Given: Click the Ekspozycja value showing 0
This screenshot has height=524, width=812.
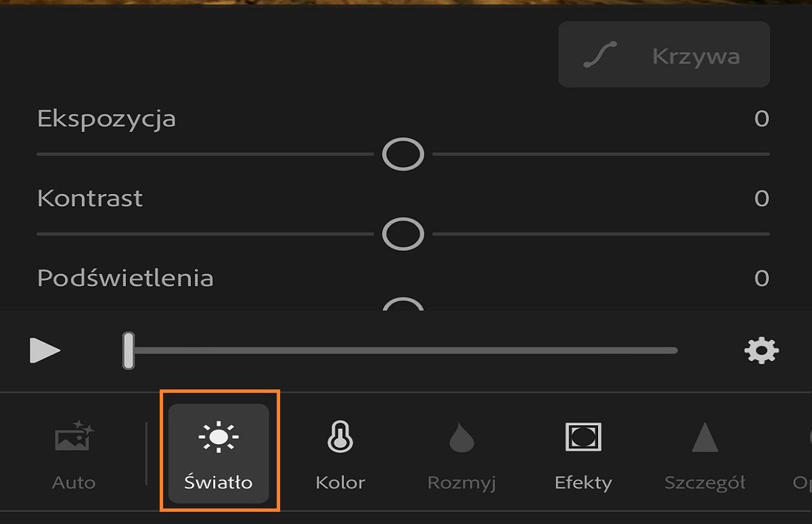Looking at the screenshot, I should (x=762, y=118).
